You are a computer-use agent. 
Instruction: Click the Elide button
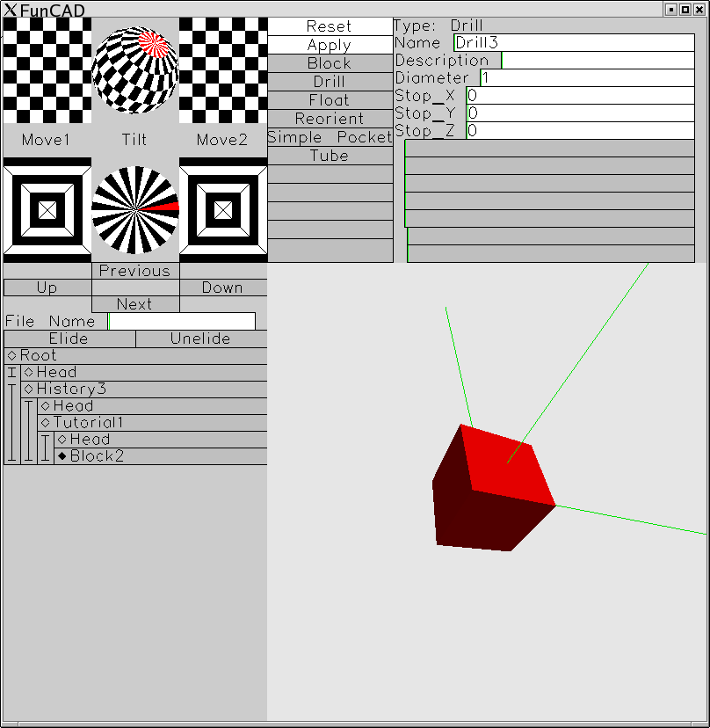pos(69,339)
